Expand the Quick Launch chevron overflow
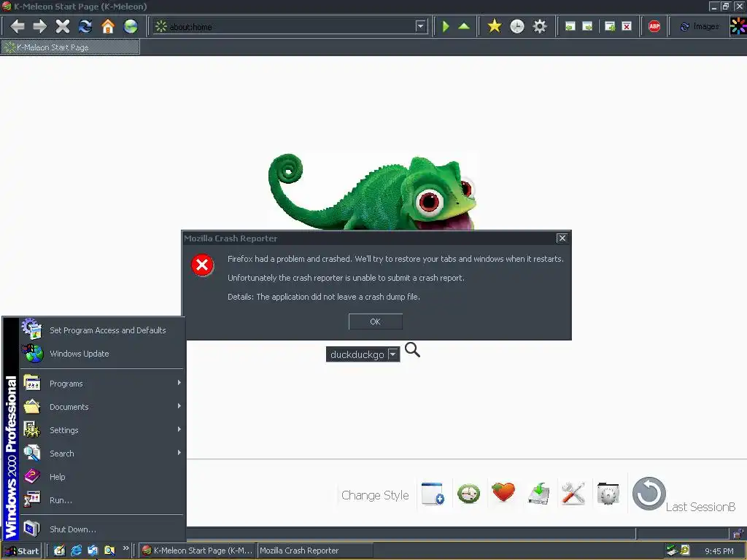 (x=125, y=548)
